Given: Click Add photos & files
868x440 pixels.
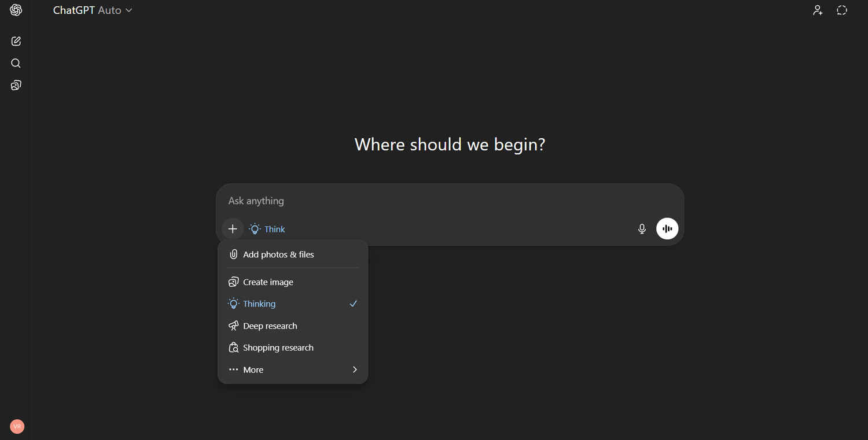Looking at the screenshot, I should click(278, 254).
